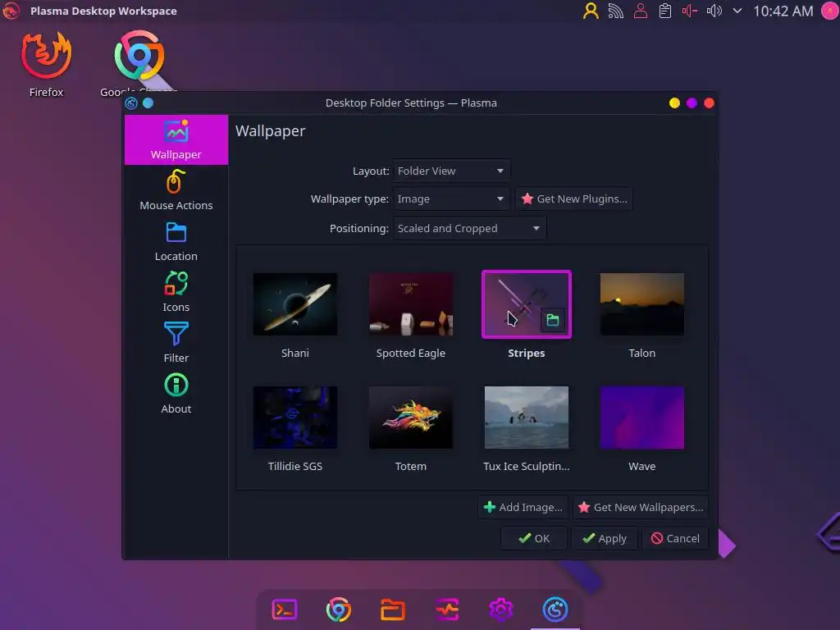Open the Mouse Actions settings page
The height and width of the screenshot is (630, 840).
(x=176, y=190)
